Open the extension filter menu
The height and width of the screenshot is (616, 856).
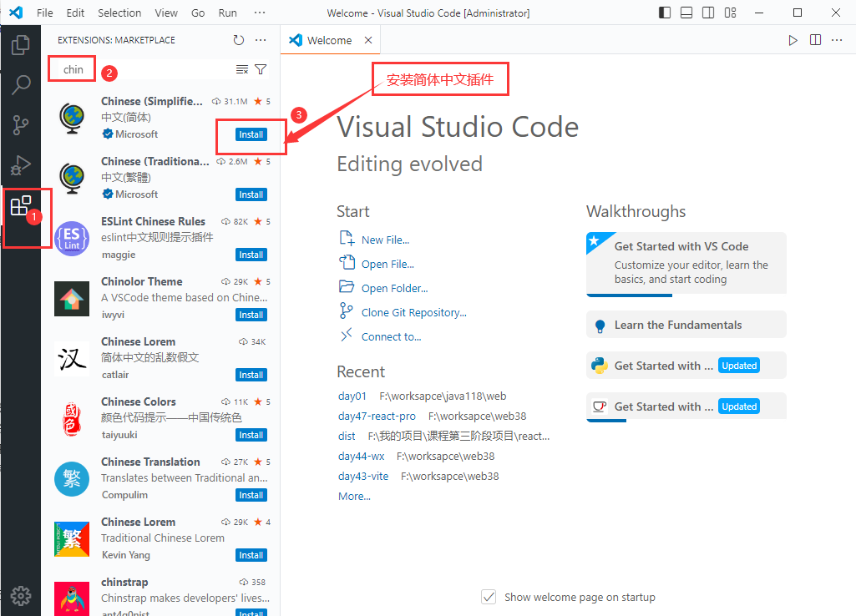(261, 69)
